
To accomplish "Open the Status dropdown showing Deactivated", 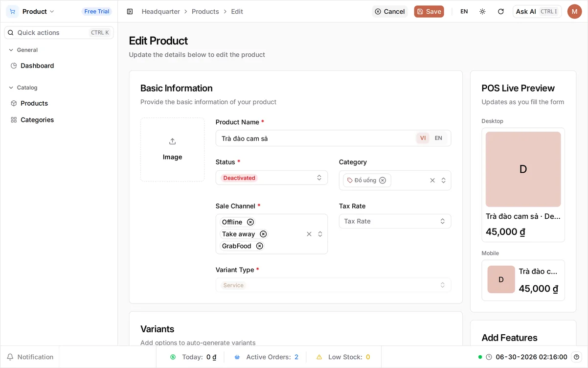I will (x=271, y=178).
